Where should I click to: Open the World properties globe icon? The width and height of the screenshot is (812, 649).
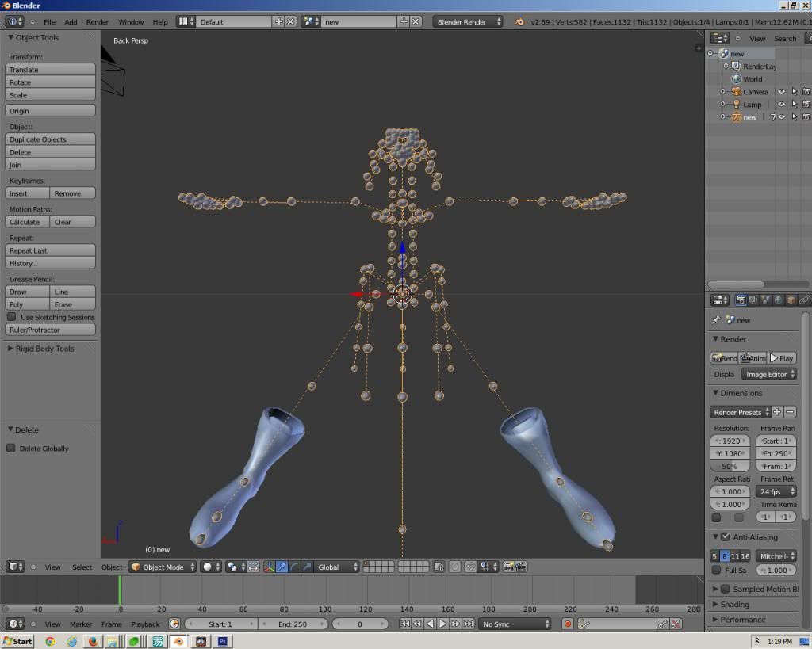[778, 300]
